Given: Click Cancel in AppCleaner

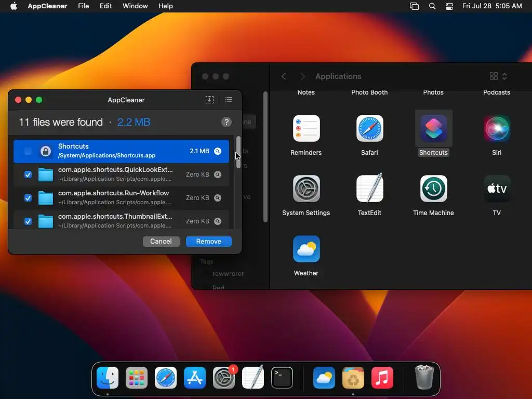Looking at the screenshot, I should coord(161,241).
